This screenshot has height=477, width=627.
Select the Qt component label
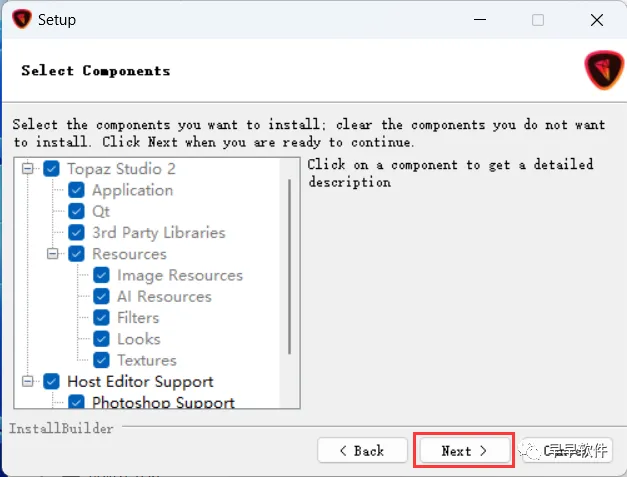(x=101, y=212)
